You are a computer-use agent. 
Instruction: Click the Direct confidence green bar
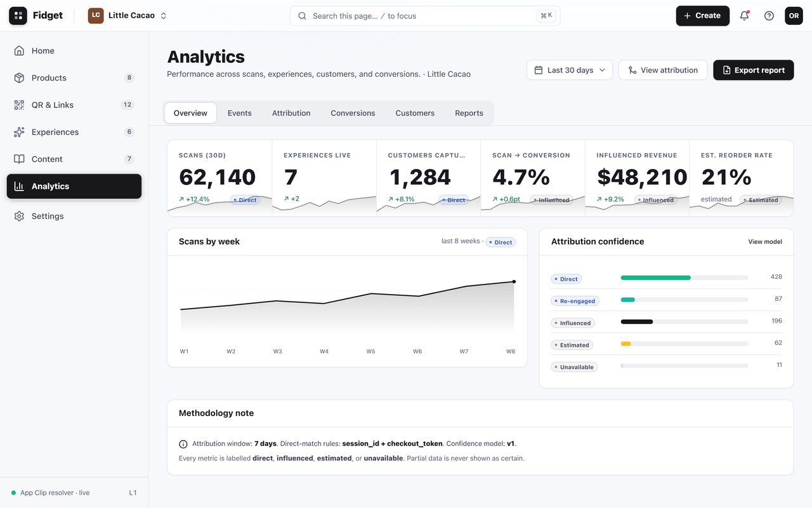655,277
